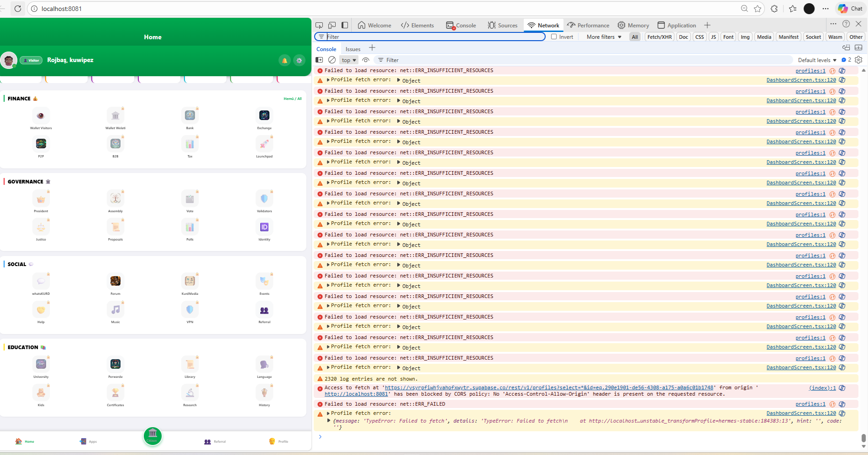Viewport: 868px width, 455px height.
Task: Click the notification bell icon in header
Action: (x=284, y=60)
